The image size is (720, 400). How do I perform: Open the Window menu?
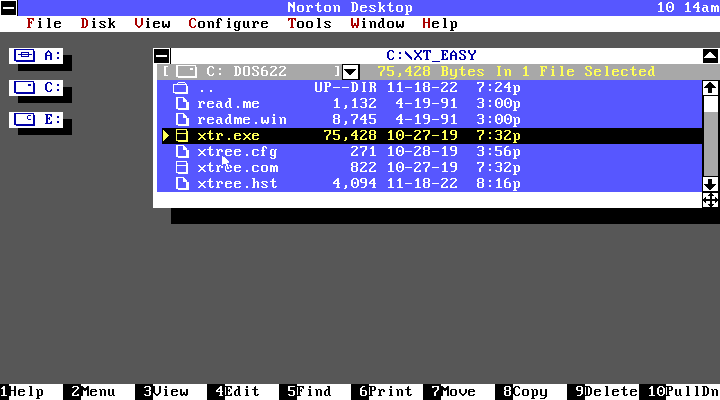click(377, 23)
